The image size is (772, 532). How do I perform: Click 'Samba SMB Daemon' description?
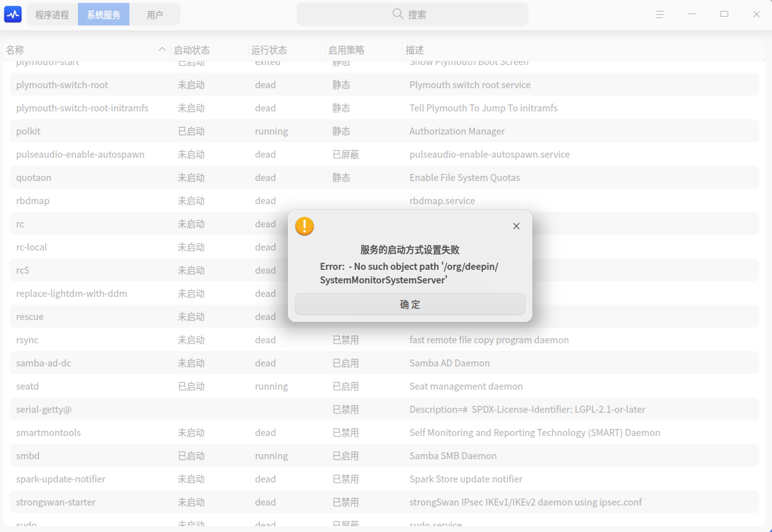[x=453, y=455]
